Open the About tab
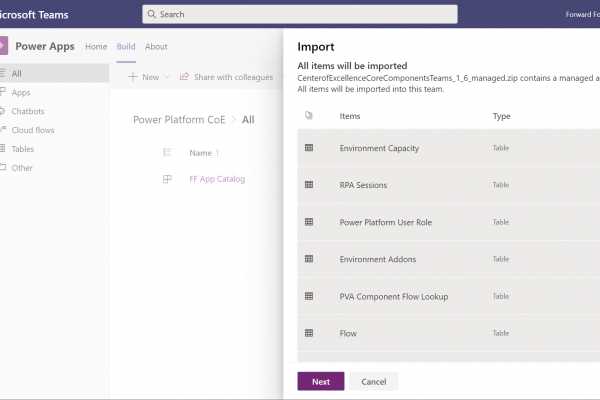 point(156,47)
